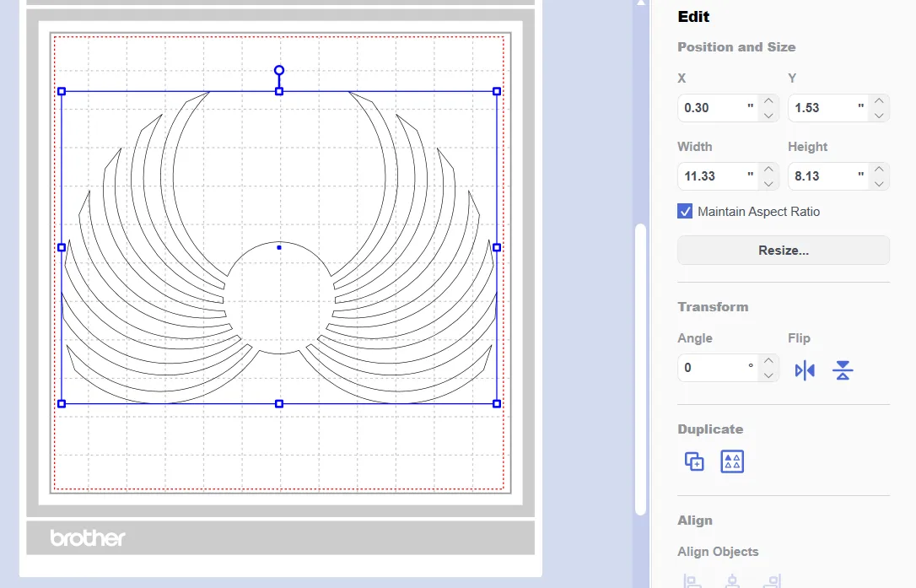Flip the selection horizontally
Viewport: 916px width, 588px height.
tap(805, 370)
